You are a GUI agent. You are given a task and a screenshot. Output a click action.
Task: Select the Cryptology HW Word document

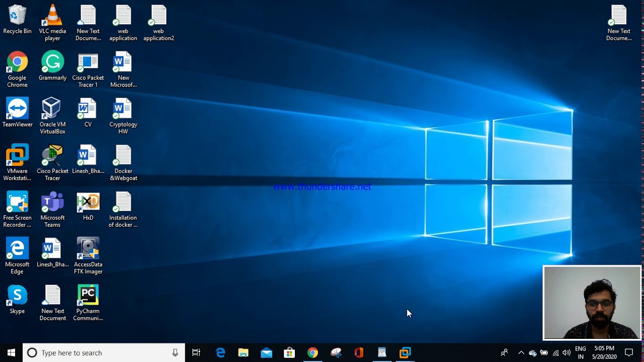[123, 117]
